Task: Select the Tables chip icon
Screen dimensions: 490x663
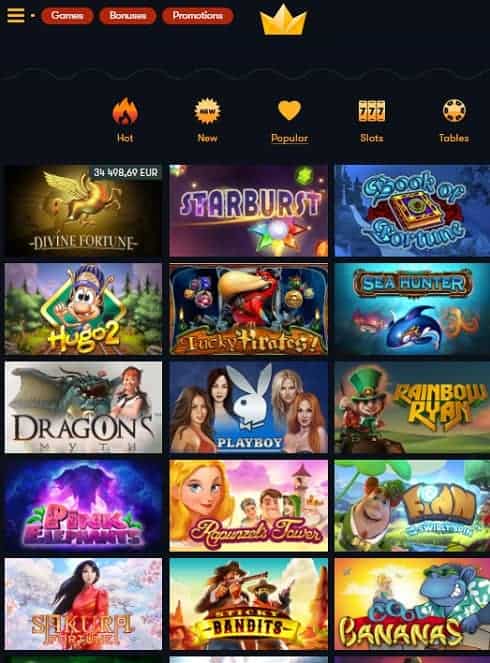Action: pos(454,111)
